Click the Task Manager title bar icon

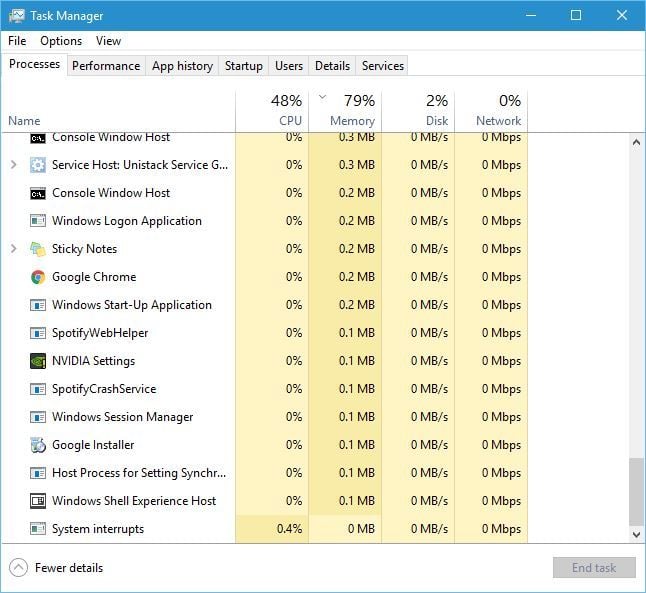coord(17,16)
